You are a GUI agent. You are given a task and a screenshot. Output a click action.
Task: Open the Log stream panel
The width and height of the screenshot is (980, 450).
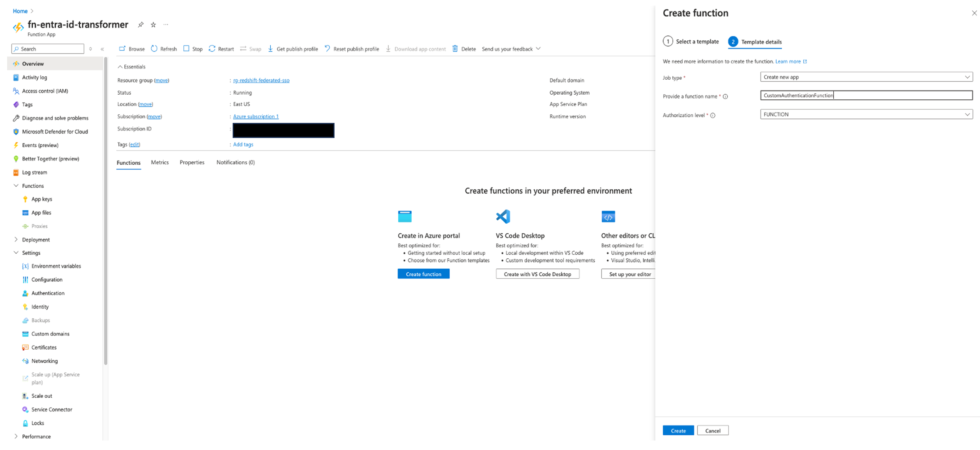point(34,172)
